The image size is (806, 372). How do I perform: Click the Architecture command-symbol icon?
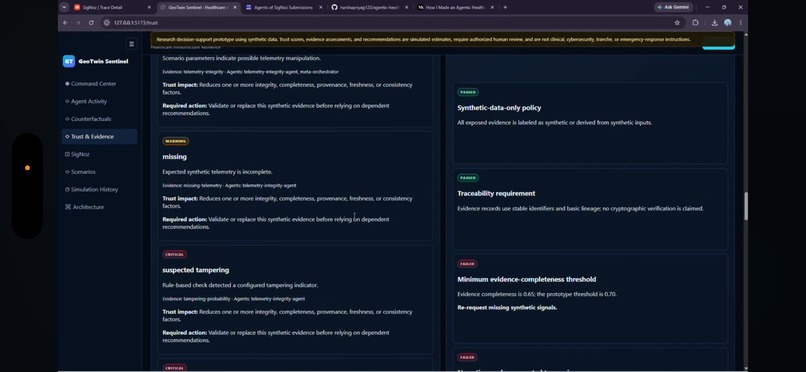tap(67, 207)
